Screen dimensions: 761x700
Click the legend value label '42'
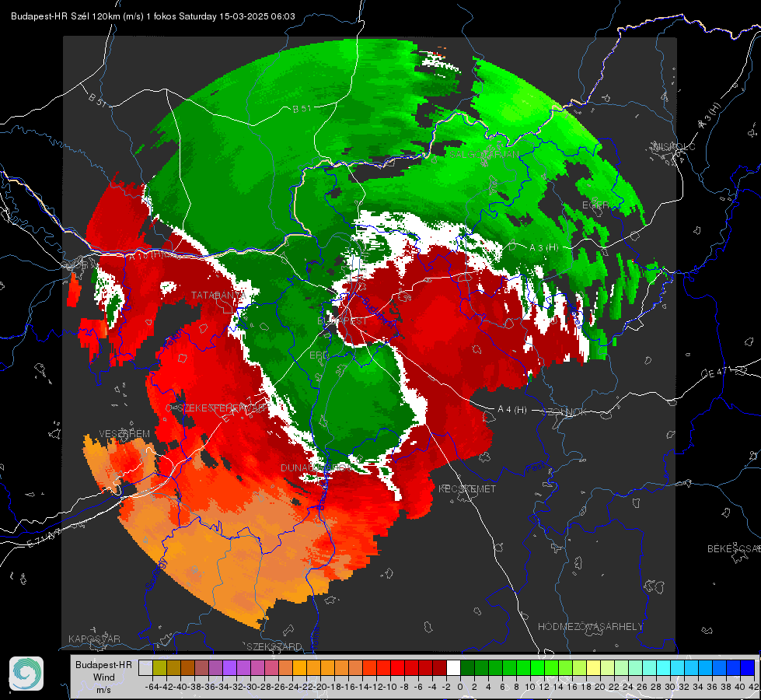(x=754, y=687)
